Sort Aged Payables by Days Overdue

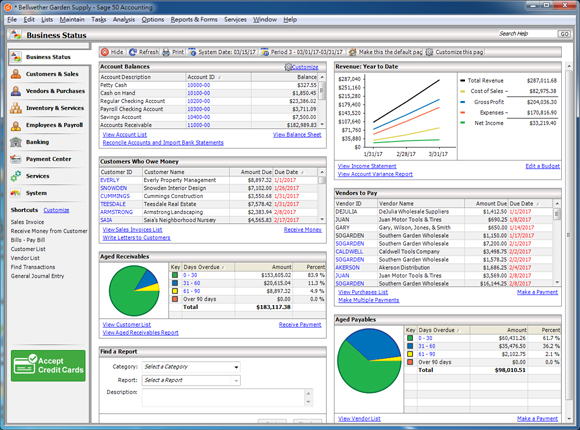[443, 330]
